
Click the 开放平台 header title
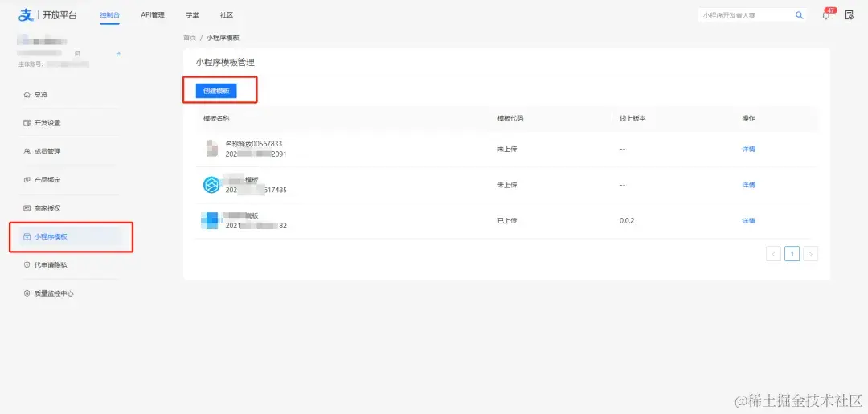[59, 15]
